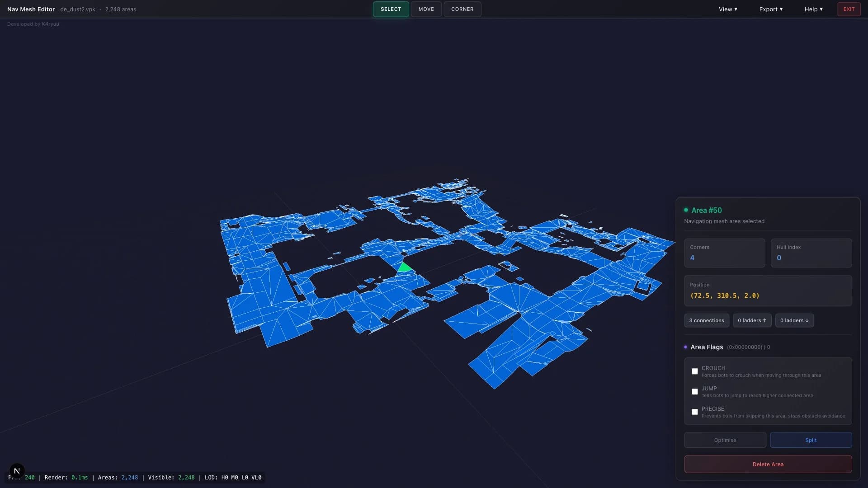The image size is (868, 488).
Task: Click the 2,248 areas count in header
Action: [x=121, y=9]
